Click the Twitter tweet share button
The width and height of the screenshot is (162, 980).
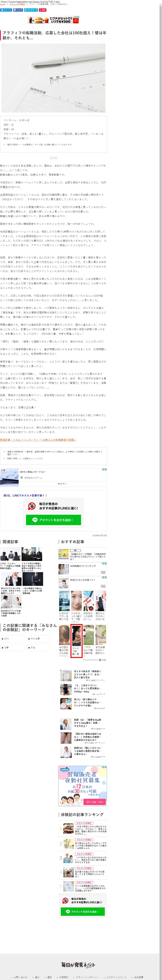[x=6, y=10]
